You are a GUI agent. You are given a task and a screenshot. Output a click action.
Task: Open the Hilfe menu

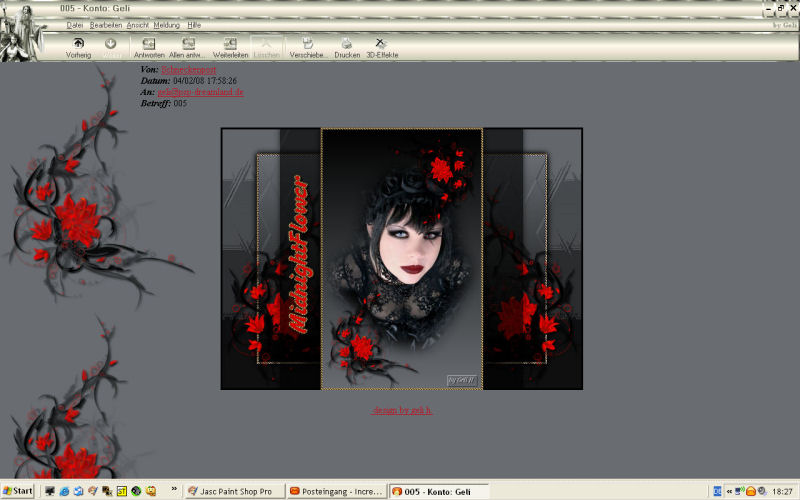coord(194,24)
